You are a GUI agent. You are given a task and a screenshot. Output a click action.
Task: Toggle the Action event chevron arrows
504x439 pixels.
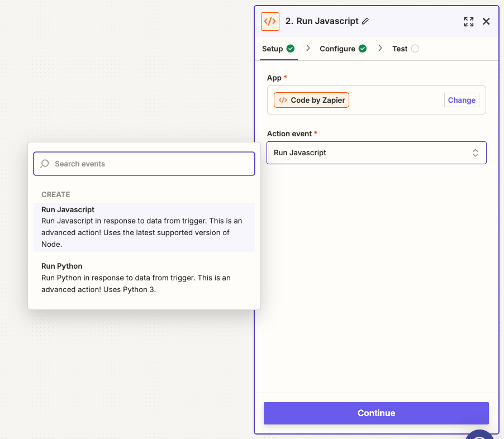point(475,152)
